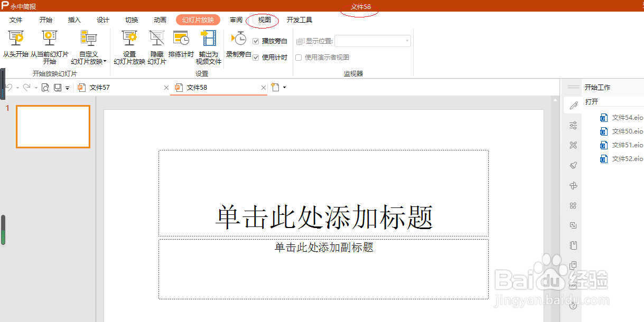Click the undo arrow icon
The height and width of the screenshot is (322, 644).
(x=9, y=88)
